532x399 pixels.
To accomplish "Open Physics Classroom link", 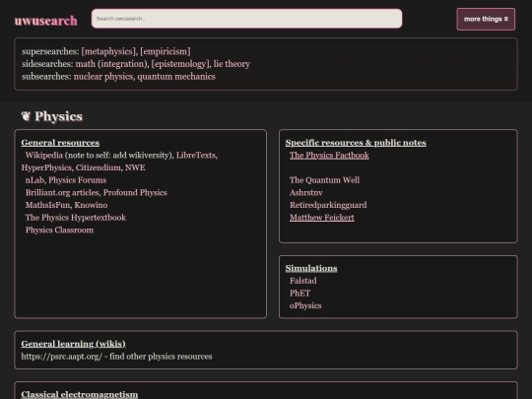I will coord(59,230).
